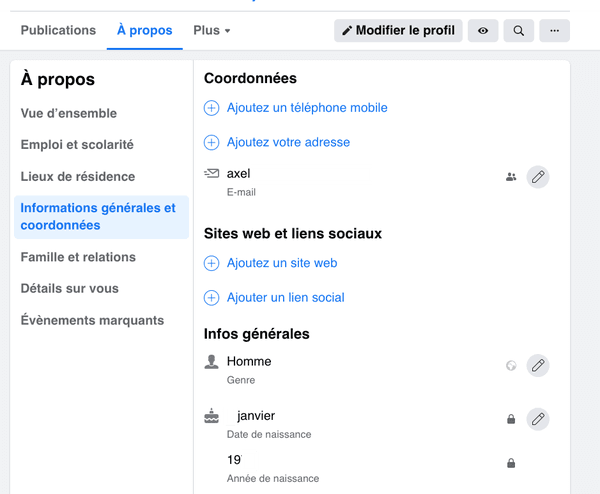This screenshot has width=600, height=494.
Task: Edit the janvier birth date pencil icon
Action: [x=538, y=419]
